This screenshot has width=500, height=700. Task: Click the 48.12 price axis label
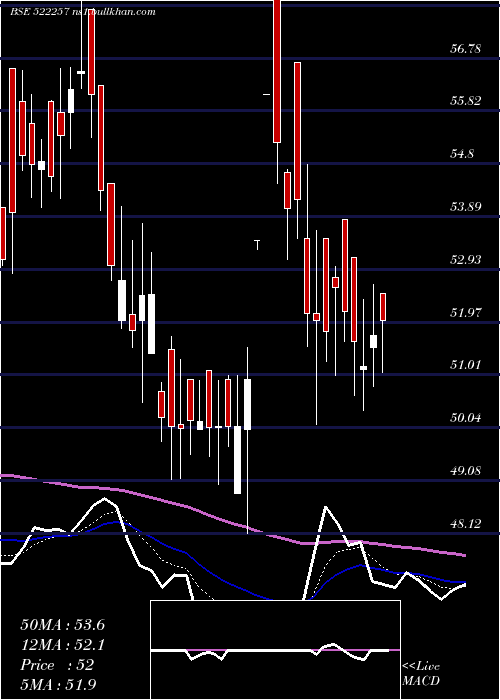(466, 523)
